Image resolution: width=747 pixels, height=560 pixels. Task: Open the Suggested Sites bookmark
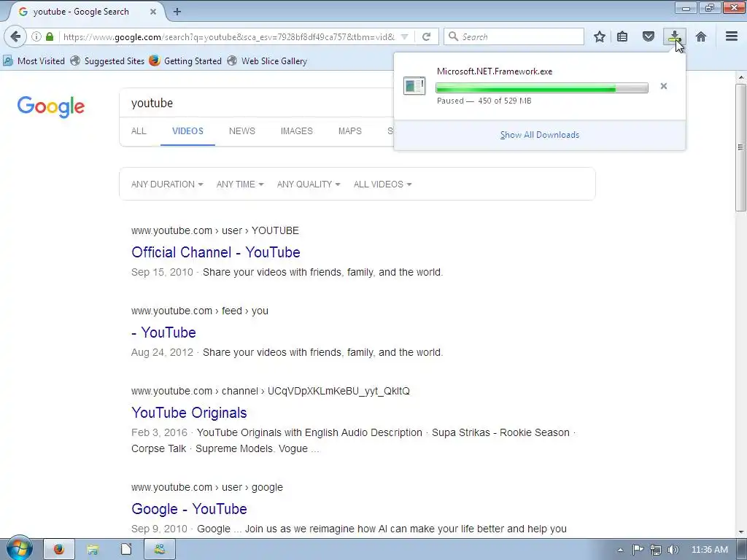click(x=107, y=61)
